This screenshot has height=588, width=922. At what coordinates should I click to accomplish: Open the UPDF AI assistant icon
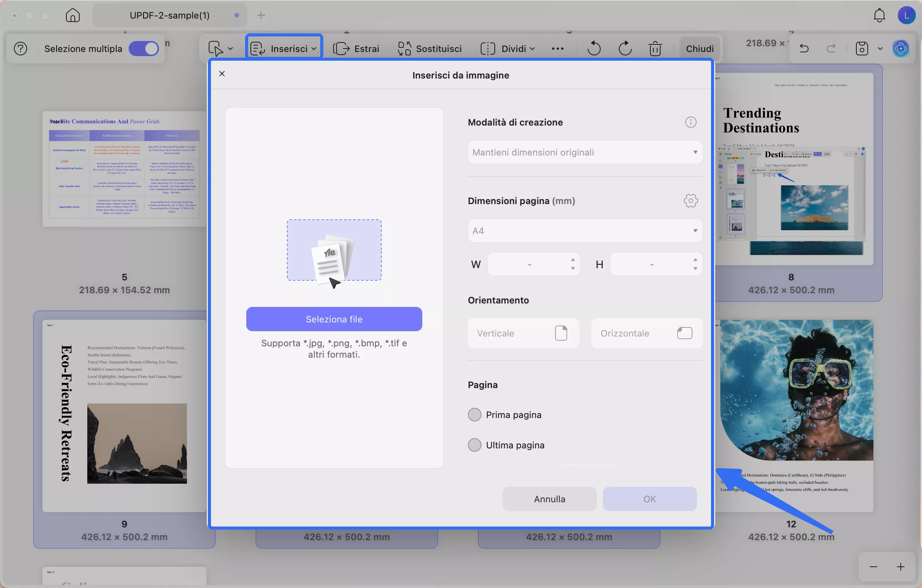[x=900, y=49]
